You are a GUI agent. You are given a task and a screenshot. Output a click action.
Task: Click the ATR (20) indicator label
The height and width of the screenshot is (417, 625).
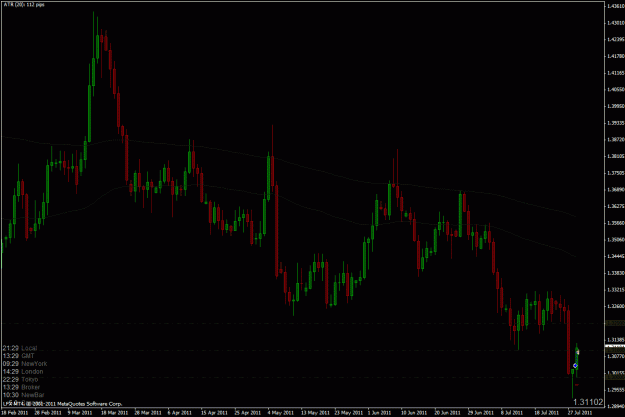coord(24,5)
